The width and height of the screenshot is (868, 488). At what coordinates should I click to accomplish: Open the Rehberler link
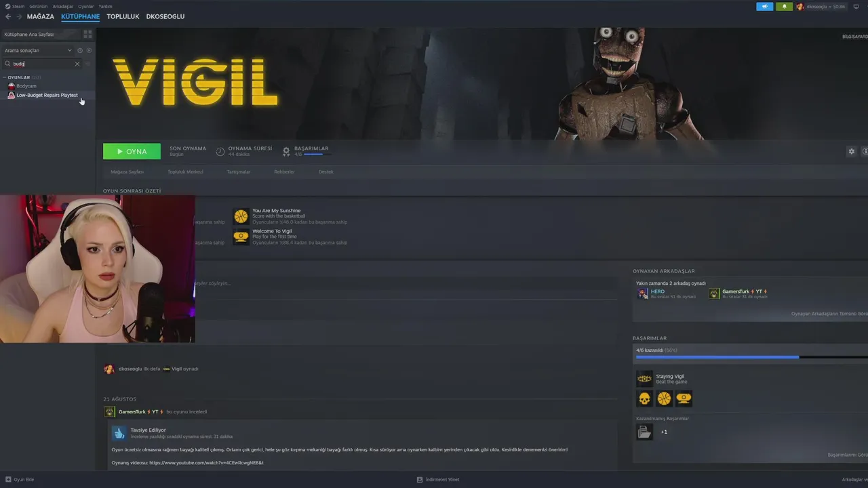pos(284,171)
